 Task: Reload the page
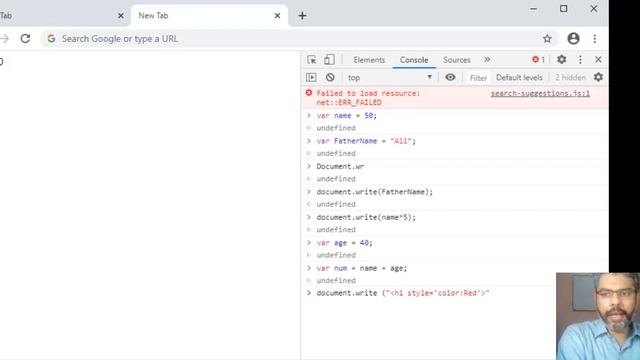(x=25, y=39)
